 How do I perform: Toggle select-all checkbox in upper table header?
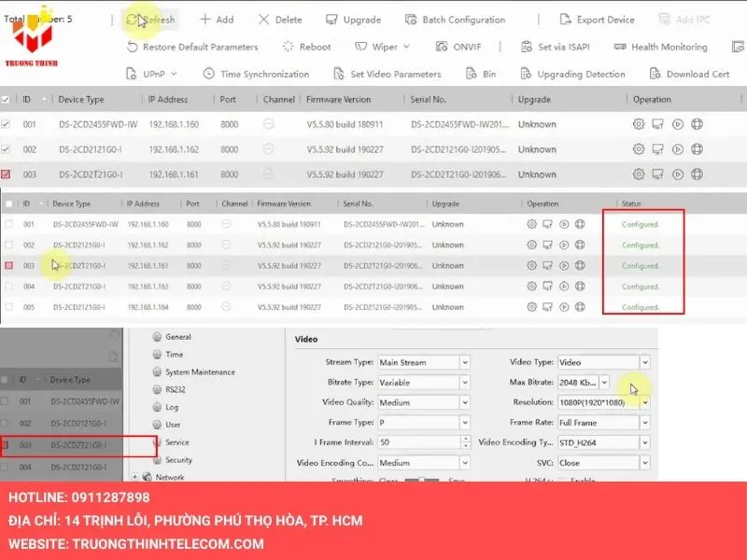point(7,99)
